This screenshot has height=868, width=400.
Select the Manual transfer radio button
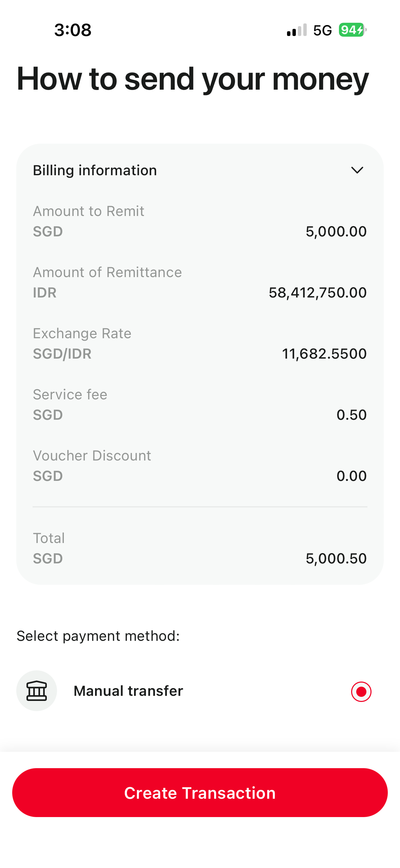point(361,691)
